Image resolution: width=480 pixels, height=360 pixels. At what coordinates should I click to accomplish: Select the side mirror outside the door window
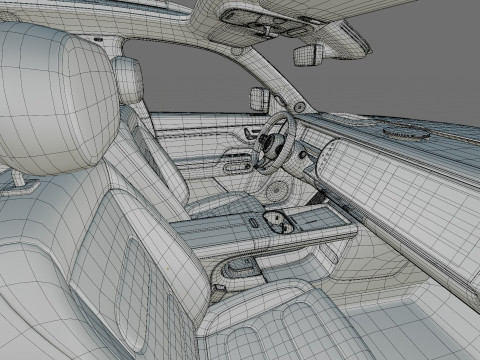pyautogui.click(x=260, y=99)
